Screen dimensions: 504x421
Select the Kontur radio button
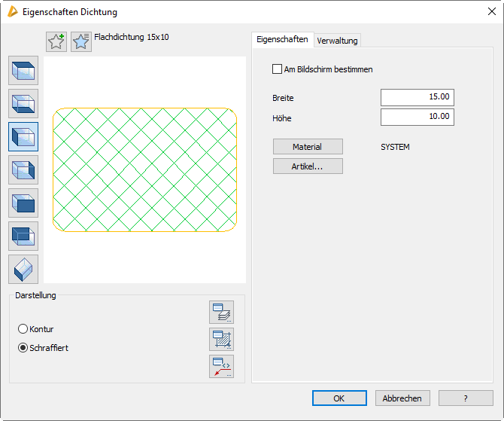click(x=23, y=329)
